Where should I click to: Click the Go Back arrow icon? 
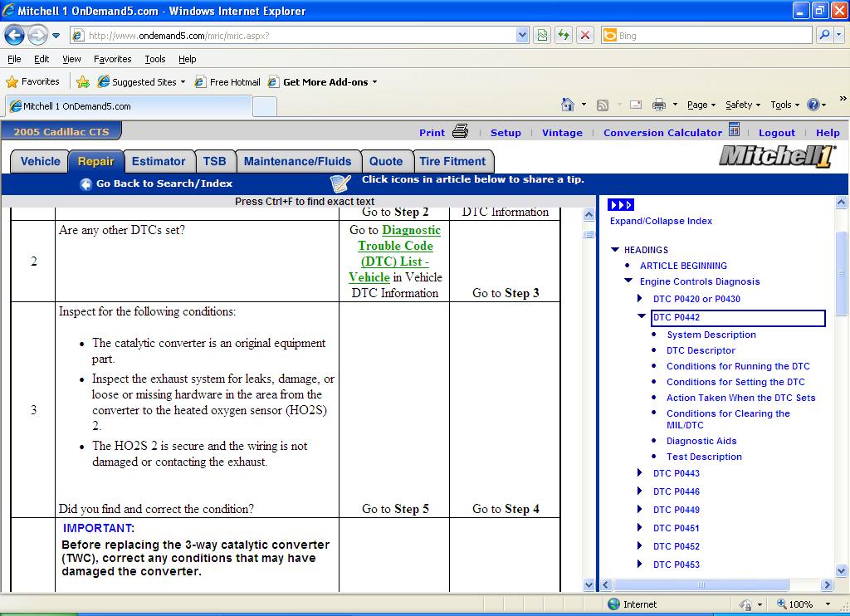pyautogui.click(x=85, y=183)
